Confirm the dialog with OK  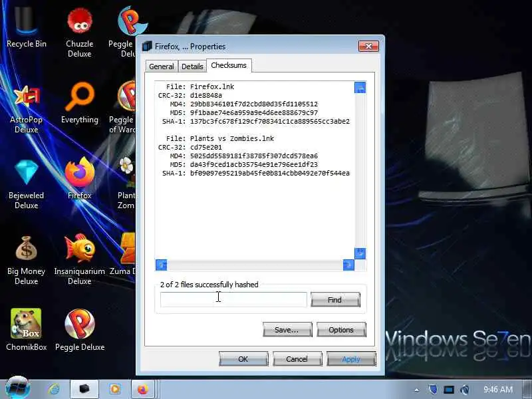tap(243, 359)
